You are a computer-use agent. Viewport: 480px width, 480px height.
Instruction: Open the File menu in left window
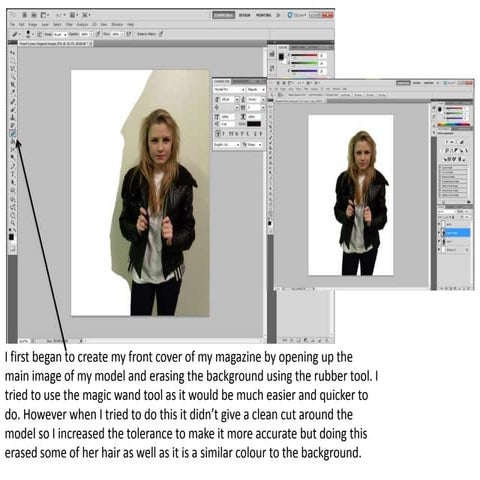coord(12,25)
